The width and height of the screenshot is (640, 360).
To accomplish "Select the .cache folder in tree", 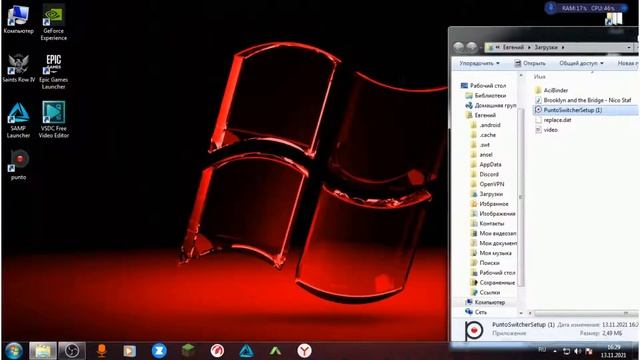I will (483, 135).
